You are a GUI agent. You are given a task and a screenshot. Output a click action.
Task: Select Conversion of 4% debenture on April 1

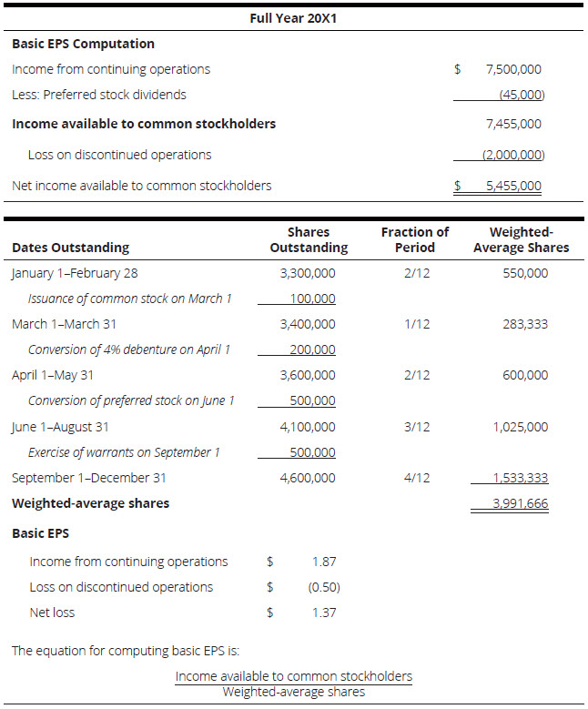pos(129,349)
